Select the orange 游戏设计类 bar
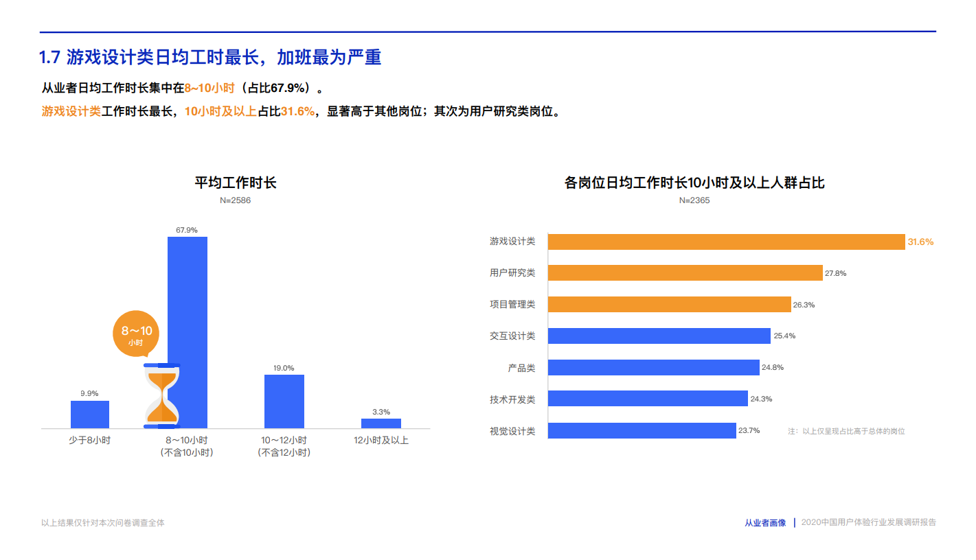 pos(726,242)
